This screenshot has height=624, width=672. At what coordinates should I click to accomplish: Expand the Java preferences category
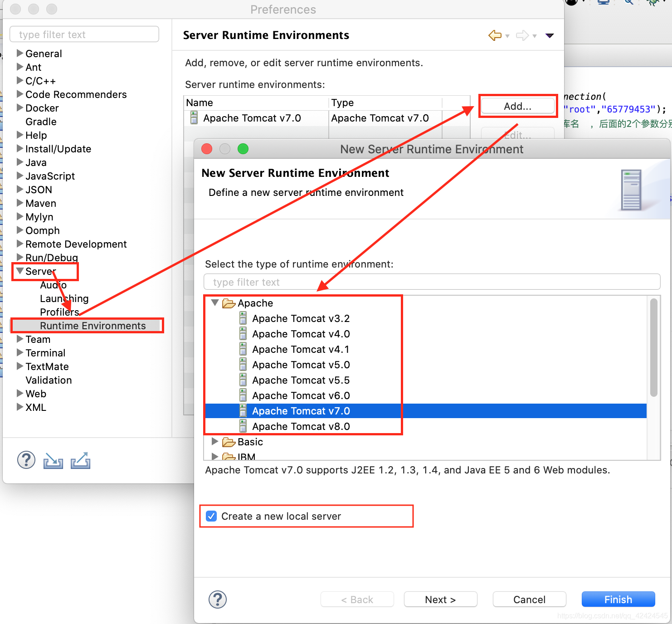click(x=20, y=162)
